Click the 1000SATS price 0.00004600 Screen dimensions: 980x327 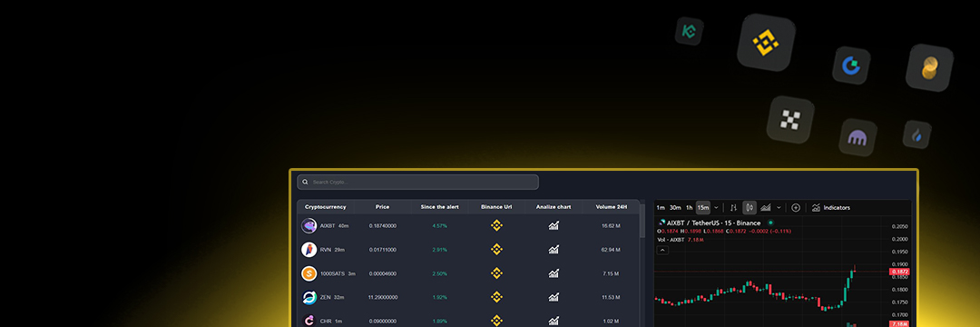(x=383, y=273)
